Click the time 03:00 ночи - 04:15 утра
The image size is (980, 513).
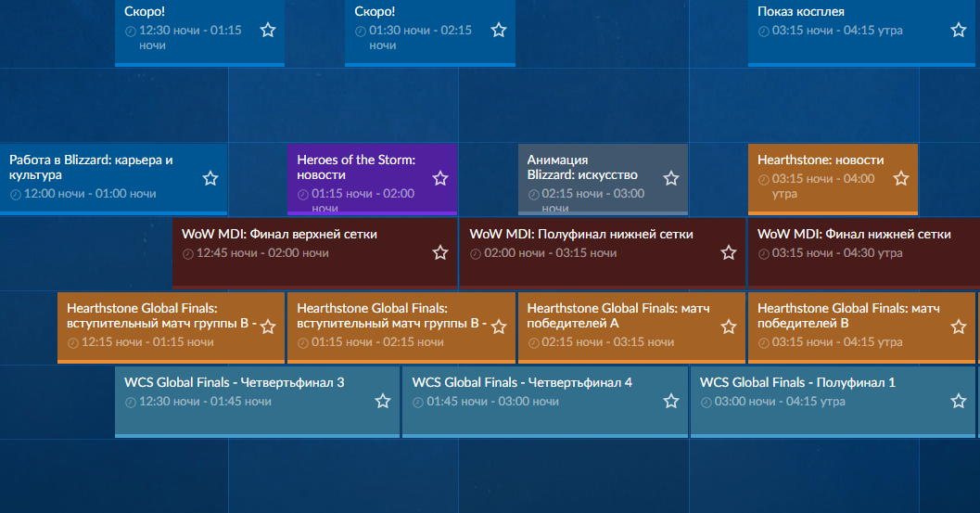click(x=780, y=402)
